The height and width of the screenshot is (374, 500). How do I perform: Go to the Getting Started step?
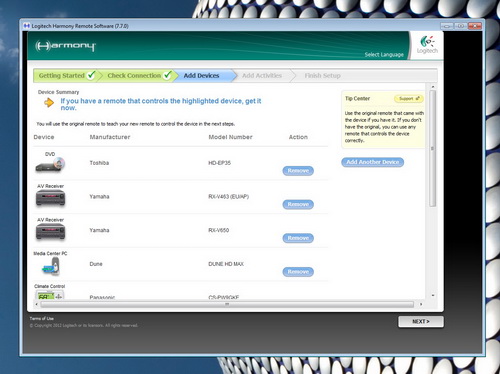click(x=66, y=76)
